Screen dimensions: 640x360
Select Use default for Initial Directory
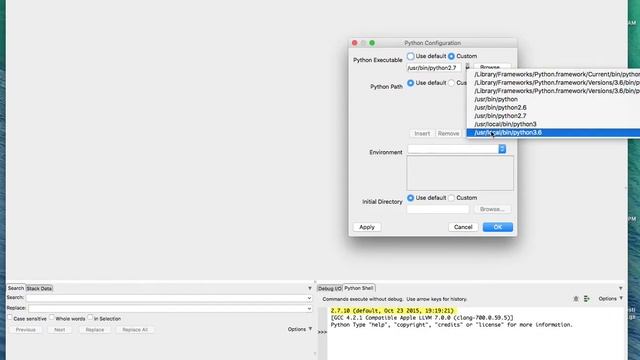[x=410, y=198]
